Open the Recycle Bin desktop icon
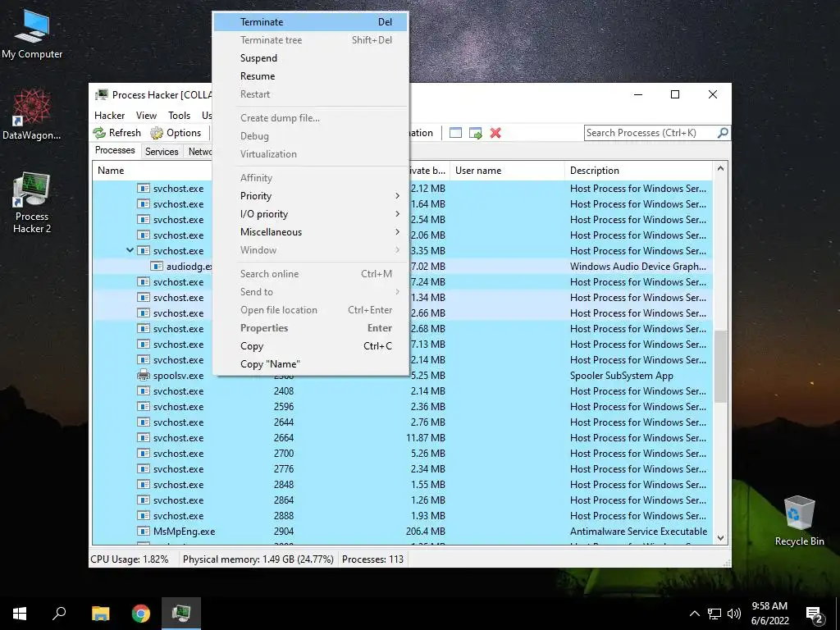840x630 pixels. [x=799, y=521]
